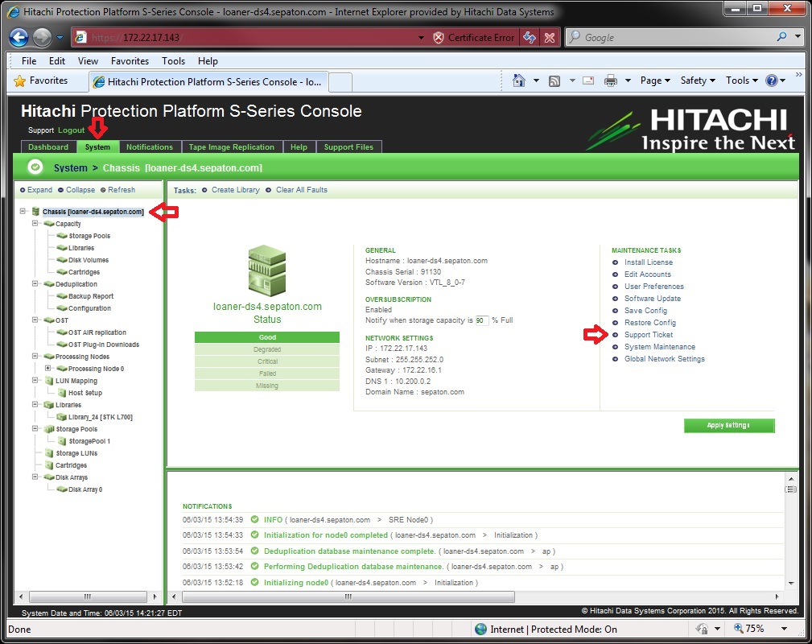Collapse the Deduplication tree branch

coord(35,283)
